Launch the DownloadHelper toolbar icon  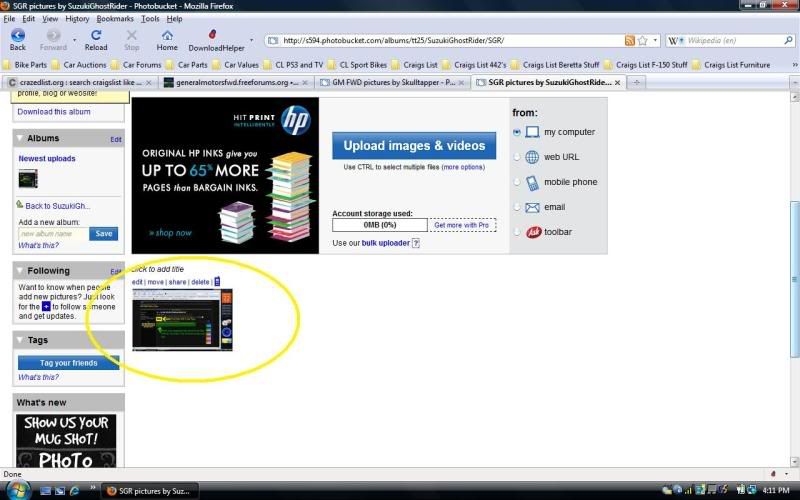coord(212,34)
